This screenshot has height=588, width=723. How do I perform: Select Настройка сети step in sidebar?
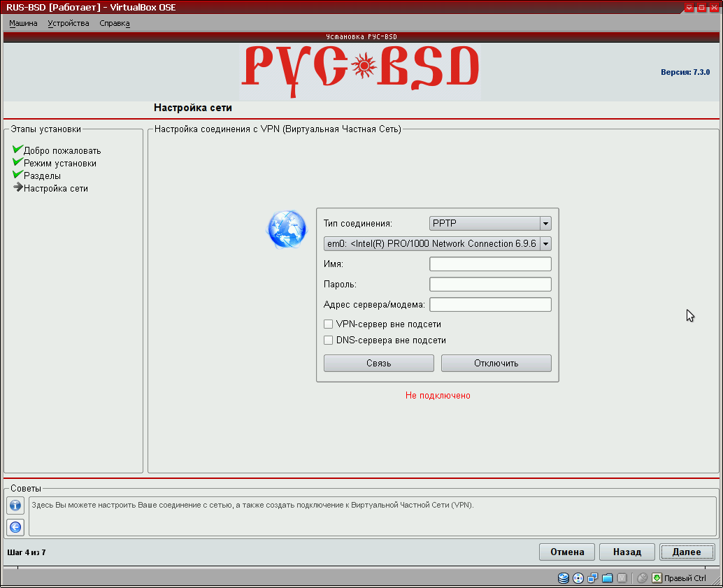pyautogui.click(x=56, y=188)
